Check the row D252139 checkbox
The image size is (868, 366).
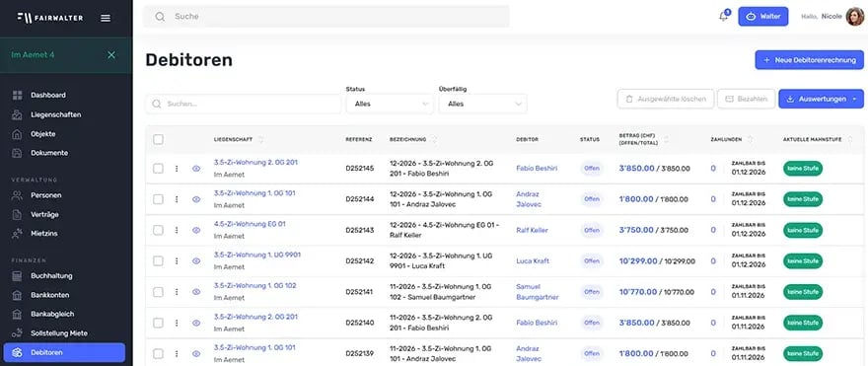159,353
